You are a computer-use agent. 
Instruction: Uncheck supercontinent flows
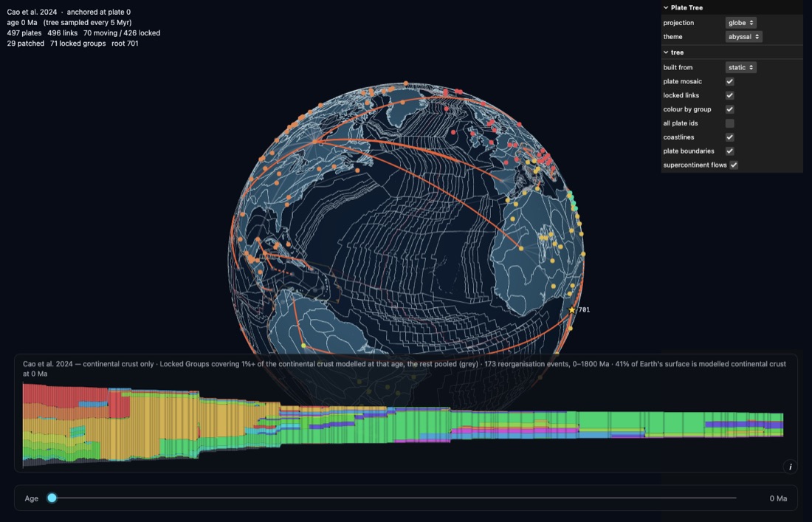pos(734,165)
